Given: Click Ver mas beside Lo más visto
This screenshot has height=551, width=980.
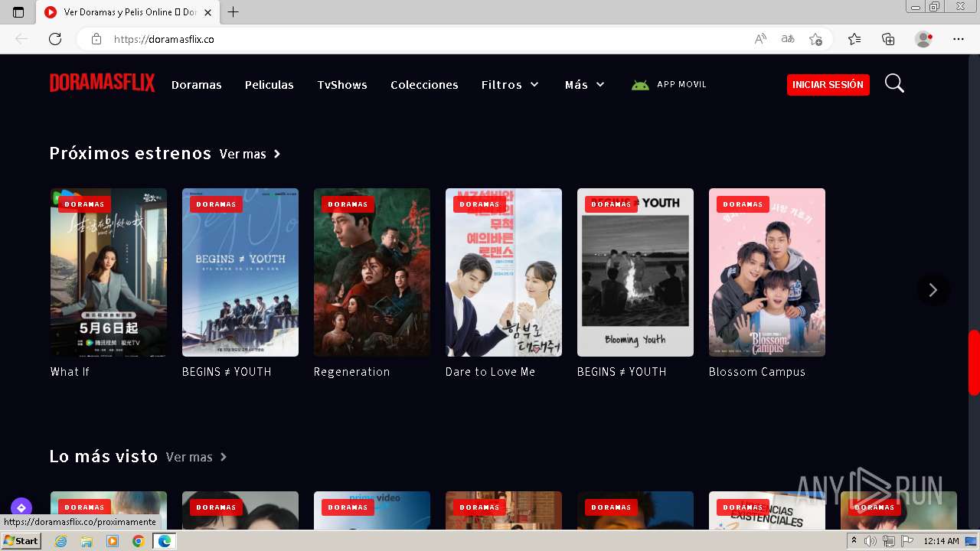Looking at the screenshot, I should [197, 457].
